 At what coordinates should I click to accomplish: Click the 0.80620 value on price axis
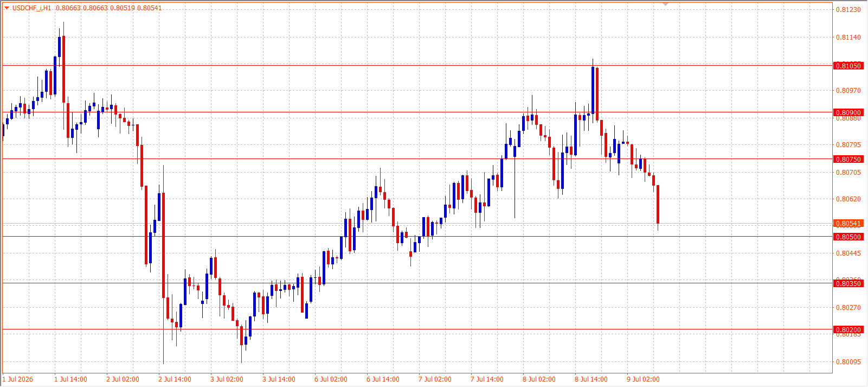coord(848,199)
